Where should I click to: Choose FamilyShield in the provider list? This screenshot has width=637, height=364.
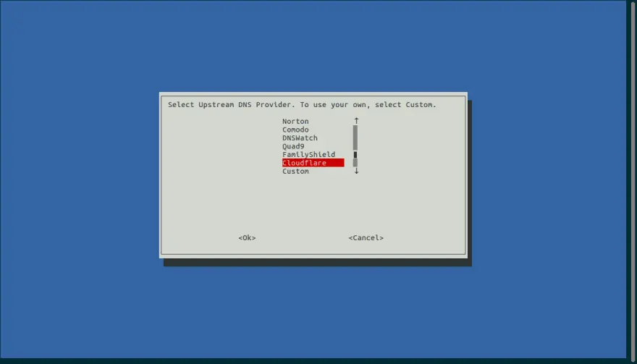point(308,155)
